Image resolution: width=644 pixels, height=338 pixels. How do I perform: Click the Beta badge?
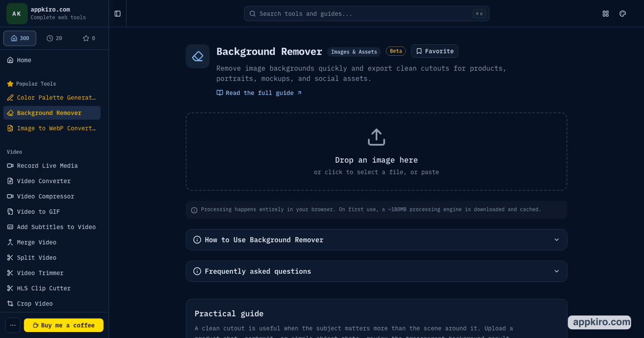[x=396, y=51]
